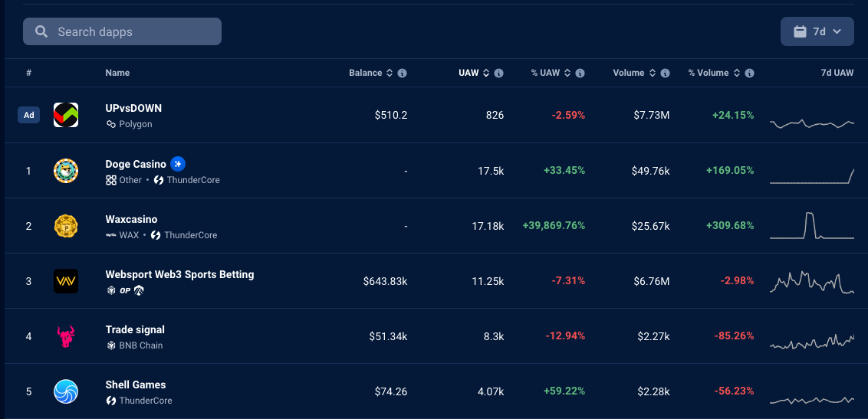
Task: Click ThunderCore icon under Waxcasino
Action: click(156, 235)
